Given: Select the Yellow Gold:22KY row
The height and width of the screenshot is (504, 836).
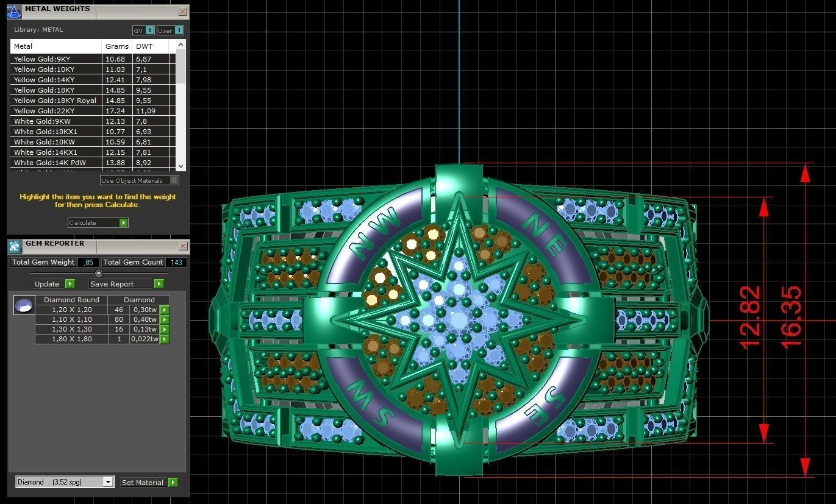Looking at the screenshot, I should 93,111.
